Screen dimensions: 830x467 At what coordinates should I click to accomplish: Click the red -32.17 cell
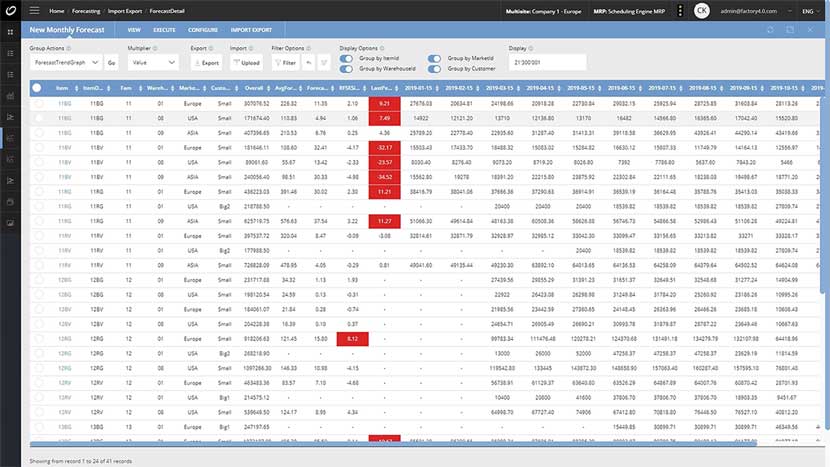[384, 147]
